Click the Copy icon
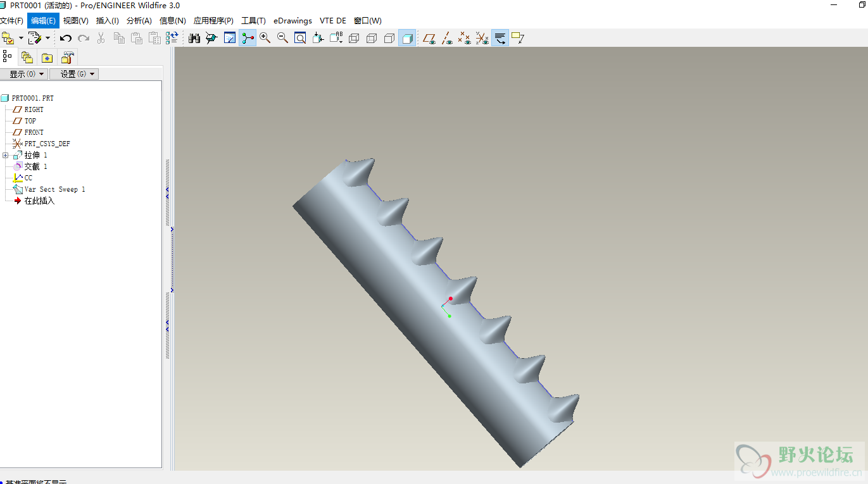The height and width of the screenshot is (484, 868). pyautogui.click(x=119, y=39)
